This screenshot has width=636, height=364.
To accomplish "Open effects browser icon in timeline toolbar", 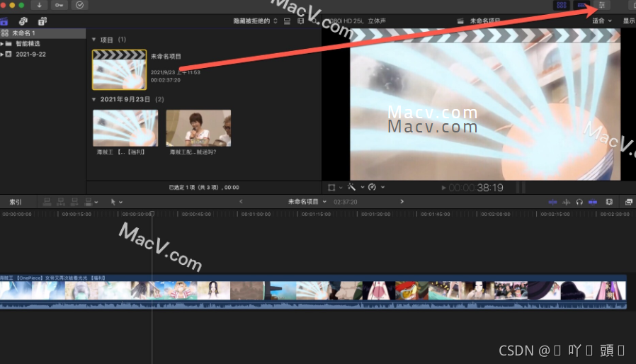I will [x=629, y=202].
